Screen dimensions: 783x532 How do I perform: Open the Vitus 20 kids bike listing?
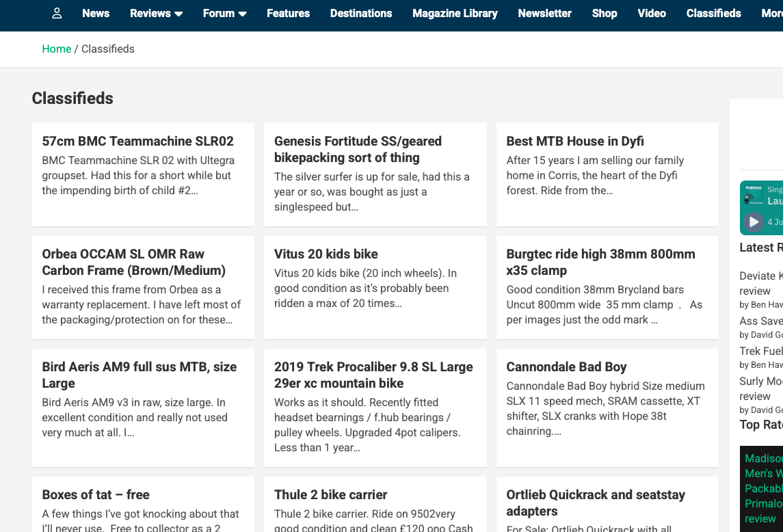point(326,254)
